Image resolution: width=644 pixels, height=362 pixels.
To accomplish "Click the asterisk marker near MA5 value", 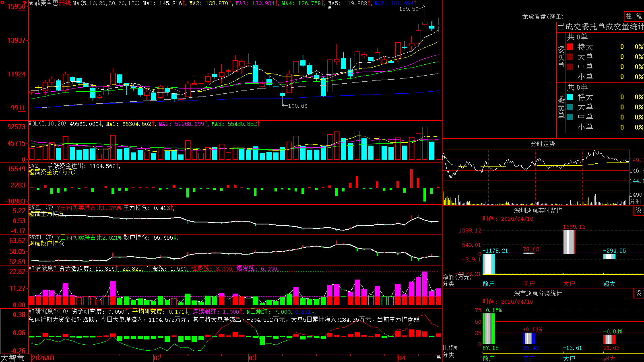I will [330, 8].
